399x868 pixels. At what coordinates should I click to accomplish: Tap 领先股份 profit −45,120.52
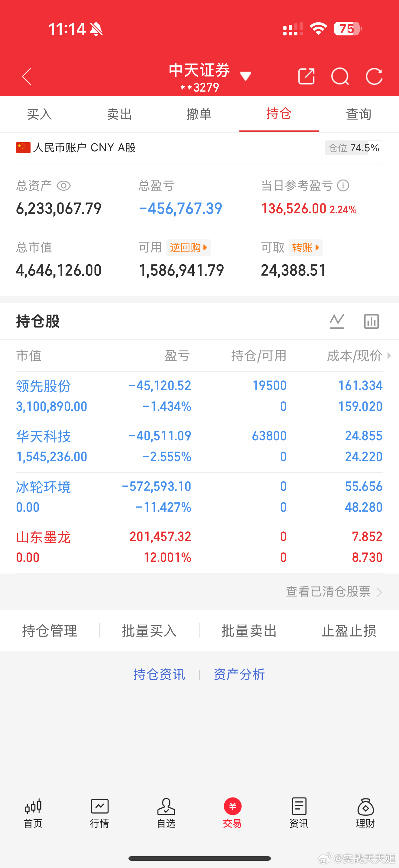click(160, 386)
